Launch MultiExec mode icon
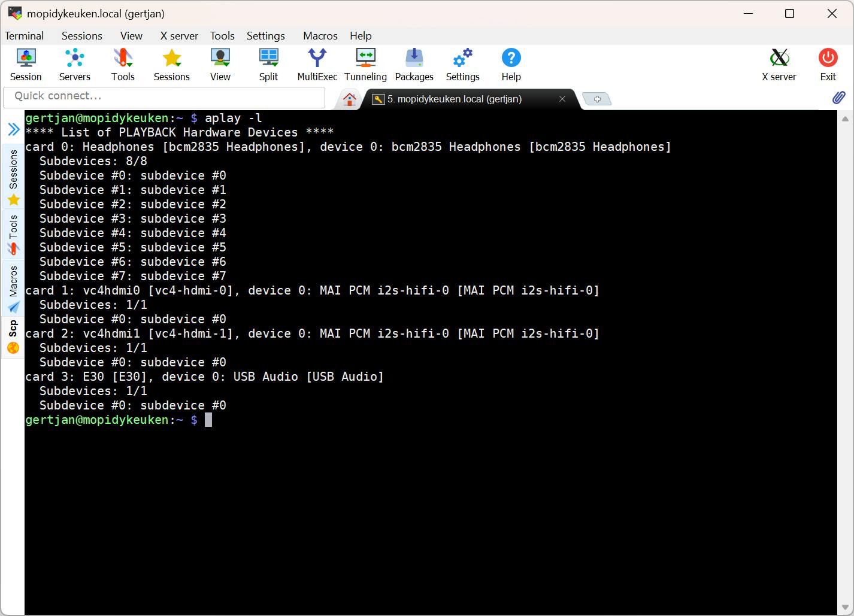The image size is (854, 616). (x=317, y=65)
